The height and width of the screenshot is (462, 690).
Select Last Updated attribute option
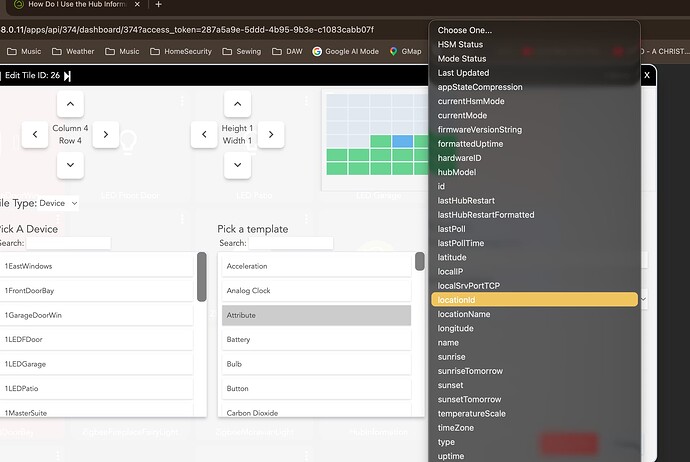(x=534, y=73)
